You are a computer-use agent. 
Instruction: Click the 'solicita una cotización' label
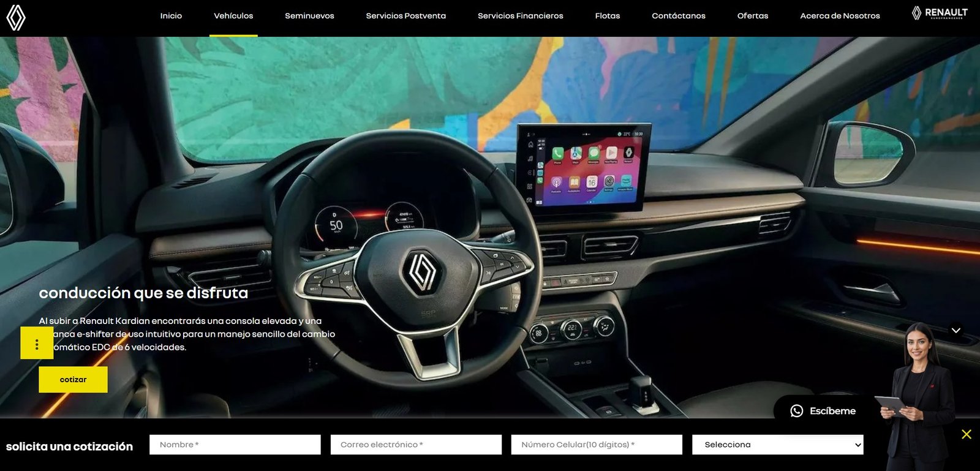coord(69,447)
